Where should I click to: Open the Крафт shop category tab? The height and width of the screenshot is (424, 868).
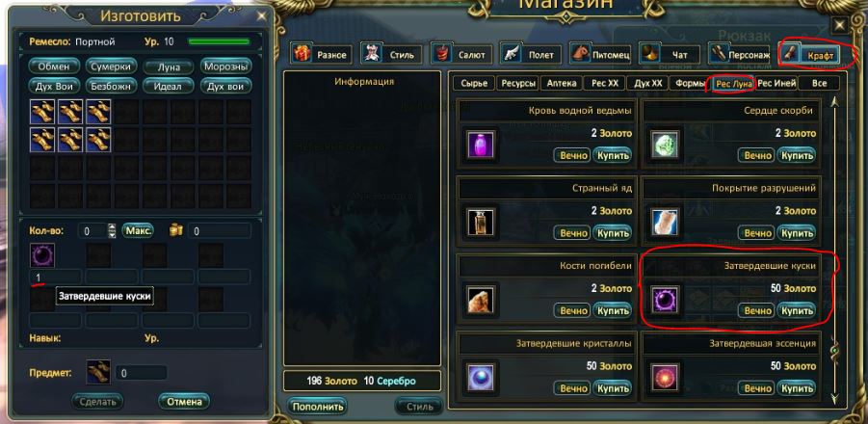click(x=809, y=54)
